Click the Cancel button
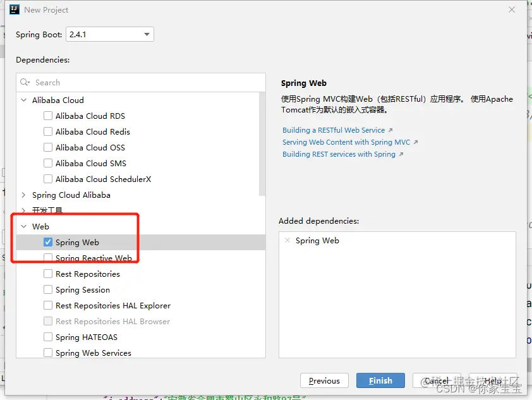The width and height of the screenshot is (532, 400). point(437,380)
